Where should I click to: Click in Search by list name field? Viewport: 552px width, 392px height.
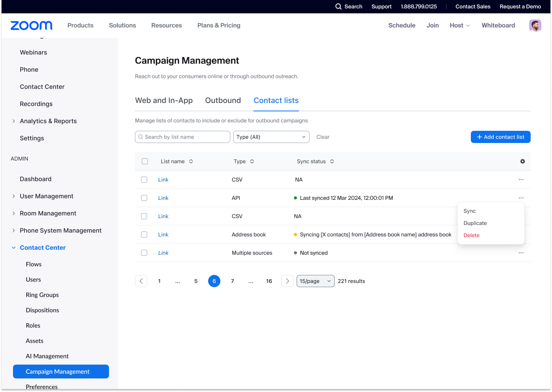(x=183, y=137)
